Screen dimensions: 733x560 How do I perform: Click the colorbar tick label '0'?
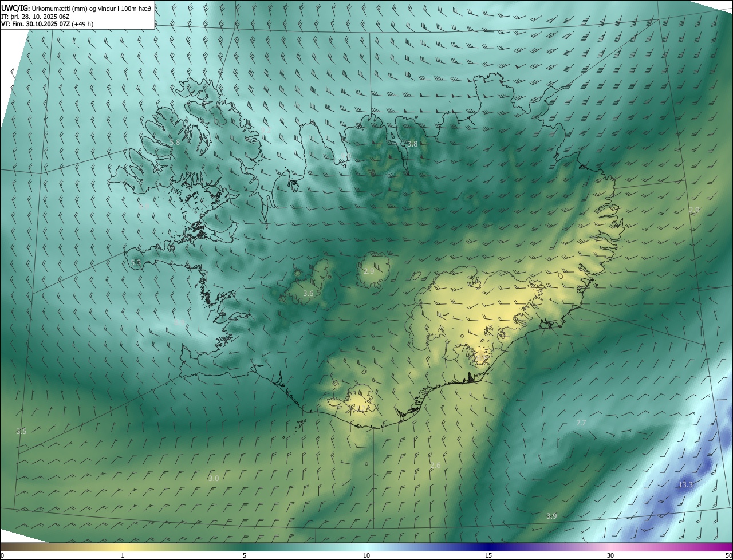(x=2, y=556)
